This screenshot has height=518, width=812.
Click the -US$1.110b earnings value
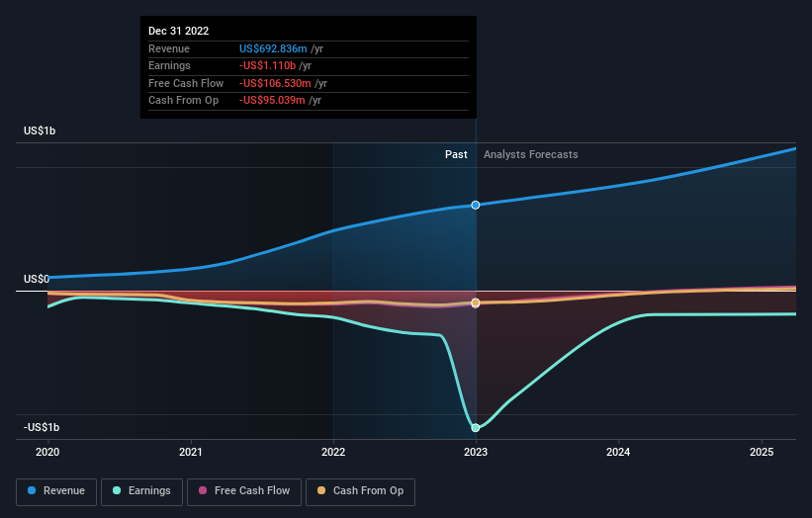[x=267, y=65]
